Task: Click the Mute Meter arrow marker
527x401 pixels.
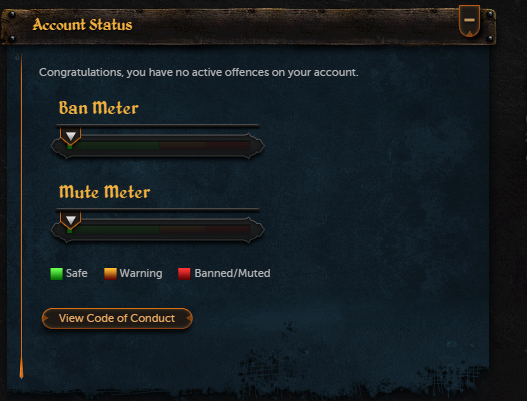Action: (71, 220)
